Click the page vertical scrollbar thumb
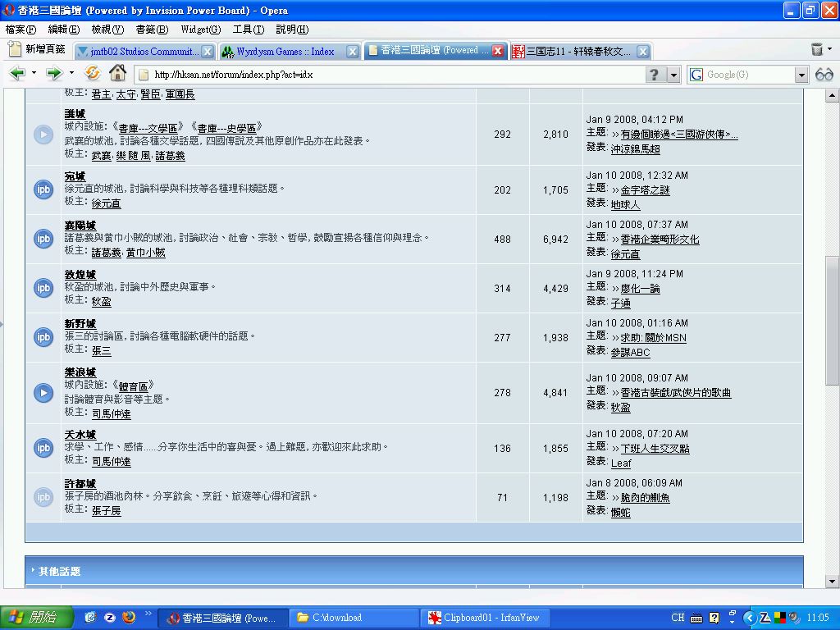 pyautogui.click(x=832, y=320)
